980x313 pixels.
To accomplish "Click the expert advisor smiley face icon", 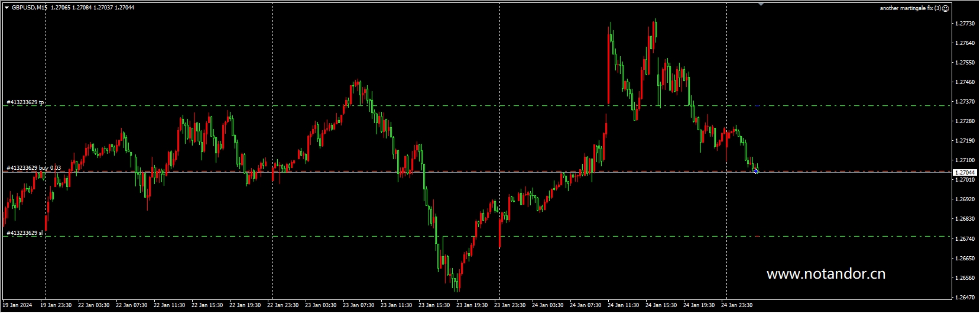I will click(946, 8).
